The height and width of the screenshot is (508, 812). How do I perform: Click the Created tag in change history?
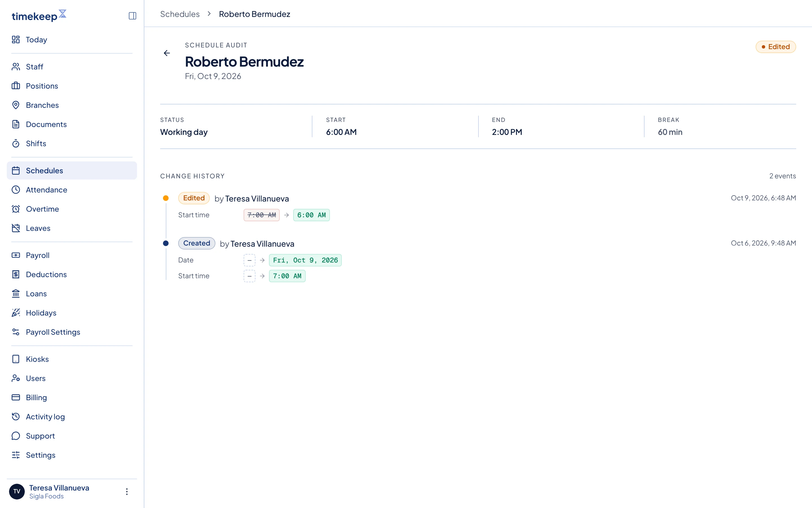coord(197,243)
